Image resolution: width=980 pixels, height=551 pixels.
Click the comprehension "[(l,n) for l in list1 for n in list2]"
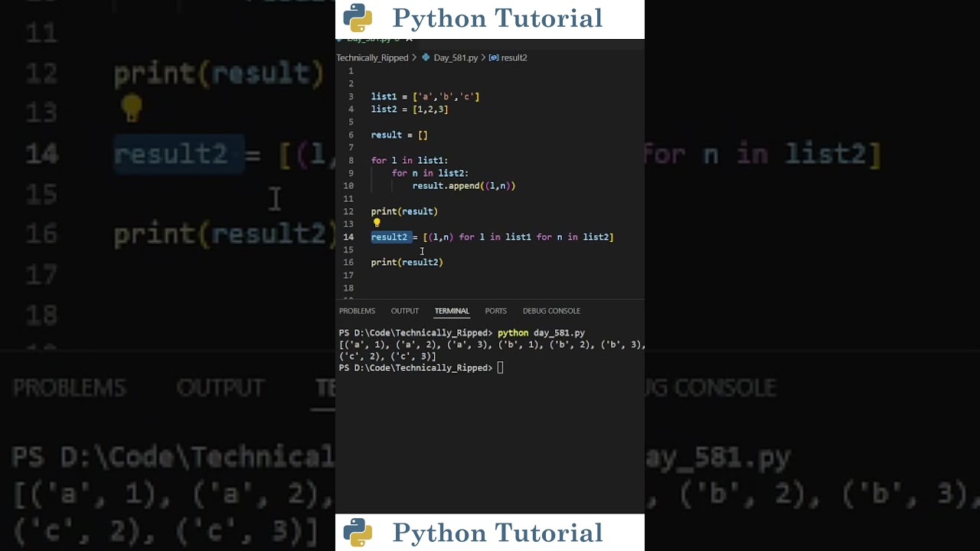pos(518,237)
